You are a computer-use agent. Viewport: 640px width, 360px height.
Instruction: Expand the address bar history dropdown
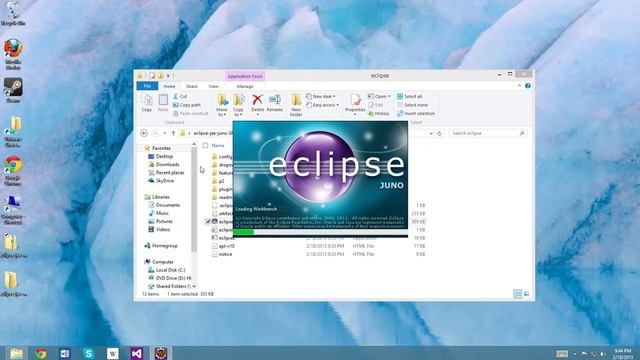click(431, 133)
